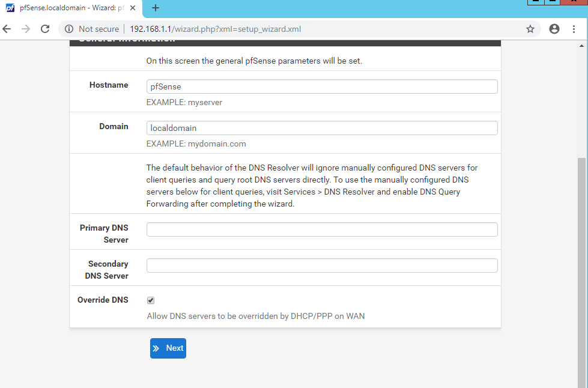Screen dimensions: 588x388
Task: Click the page scroll up arrow
Action: pos(581,46)
